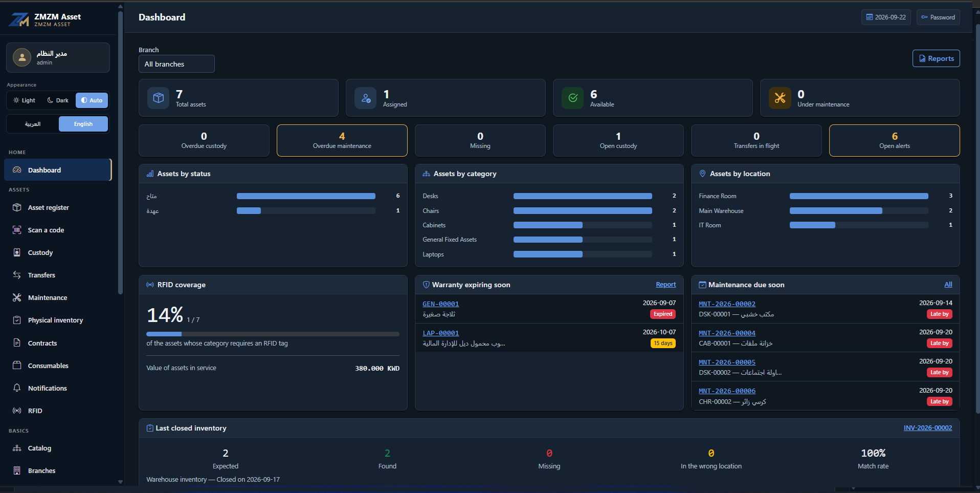Click the Scan a code barcode icon
This screenshot has width=980, height=493.
click(17, 230)
